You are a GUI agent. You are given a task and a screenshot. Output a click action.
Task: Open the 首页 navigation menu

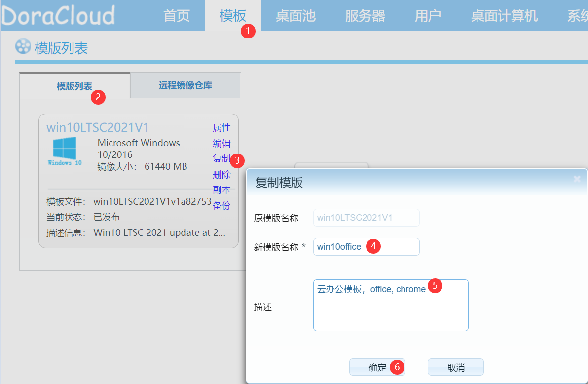pyautogui.click(x=177, y=16)
